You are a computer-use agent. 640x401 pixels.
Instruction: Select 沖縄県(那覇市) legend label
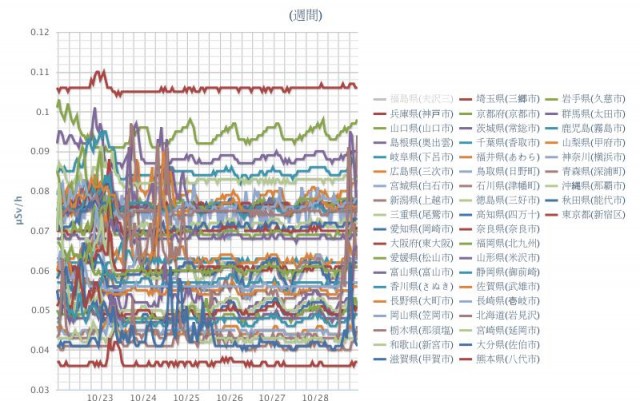pyautogui.click(x=593, y=186)
